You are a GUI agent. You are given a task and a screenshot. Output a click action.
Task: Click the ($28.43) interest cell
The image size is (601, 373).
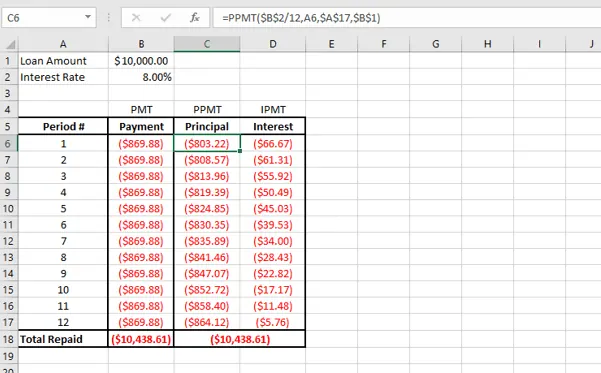coord(273,257)
